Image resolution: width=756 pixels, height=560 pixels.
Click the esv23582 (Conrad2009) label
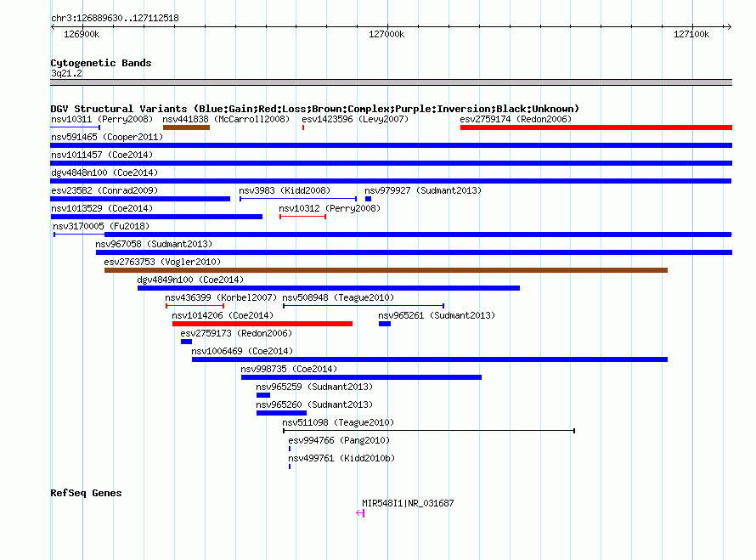104,190
